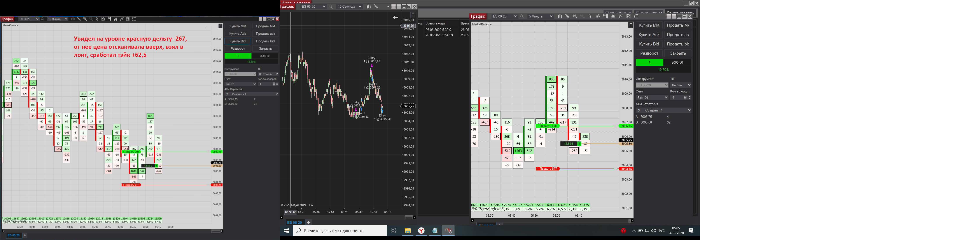Viewport: 980px width, 240px height.
Task: Click Купить Mkt in the right panel
Action: click(x=649, y=25)
